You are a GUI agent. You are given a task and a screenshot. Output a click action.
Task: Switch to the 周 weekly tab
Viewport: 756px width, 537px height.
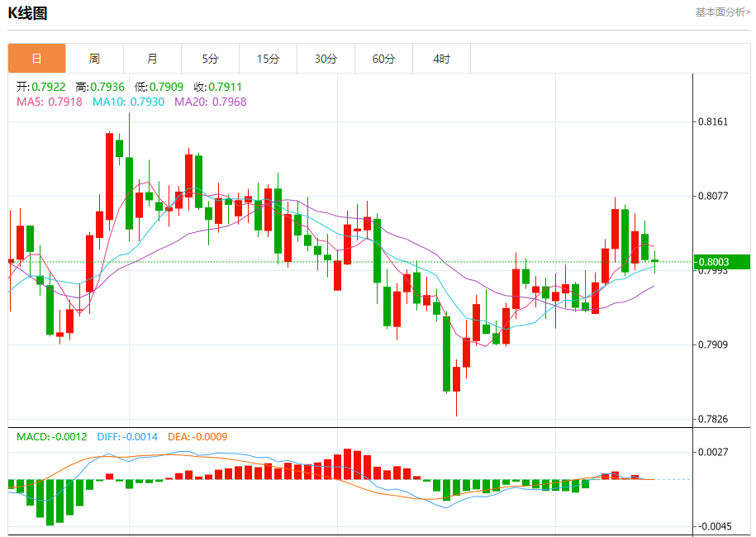94,59
